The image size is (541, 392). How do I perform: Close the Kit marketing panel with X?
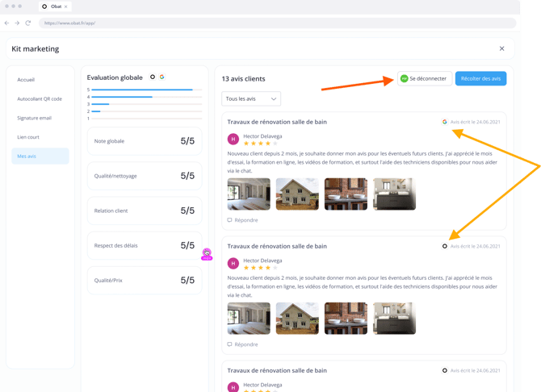coord(501,48)
